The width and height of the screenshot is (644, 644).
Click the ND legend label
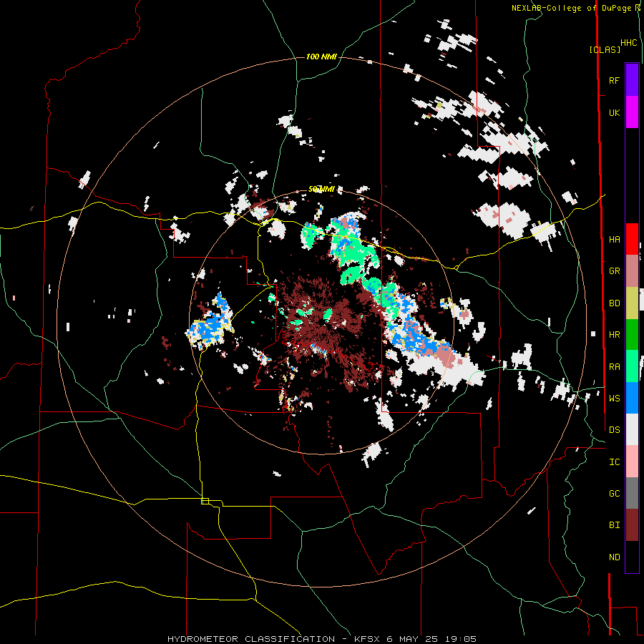click(614, 557)
